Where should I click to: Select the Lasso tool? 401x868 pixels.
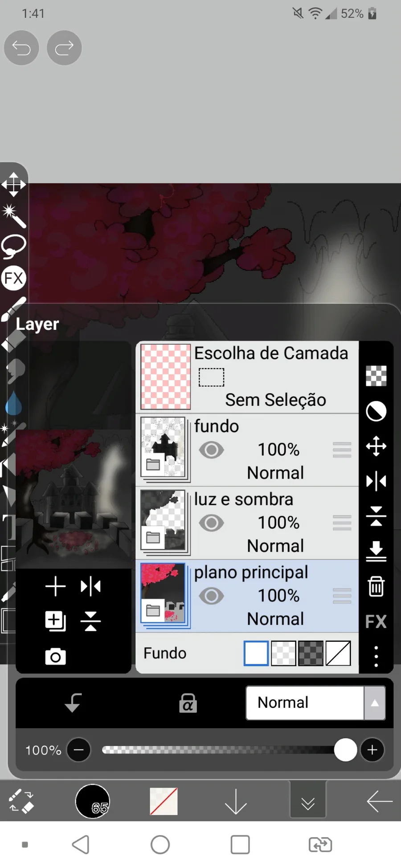pyautogui.click(x=14, y=246)
